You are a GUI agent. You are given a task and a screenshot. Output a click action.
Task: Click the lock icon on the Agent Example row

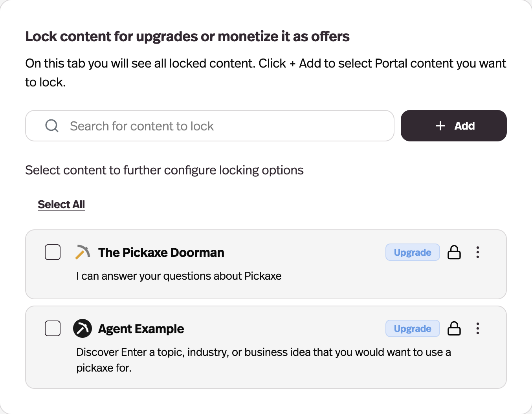click(454, 328)
